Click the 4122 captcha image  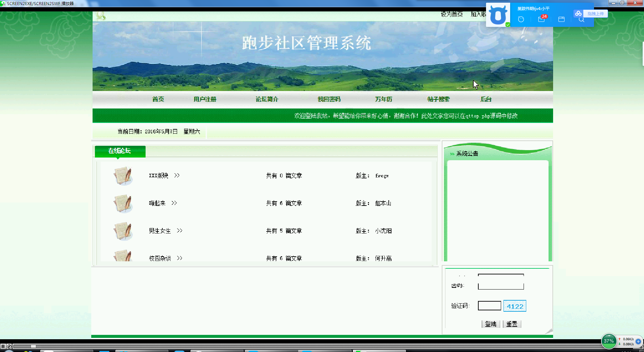[x=515, y=306]
